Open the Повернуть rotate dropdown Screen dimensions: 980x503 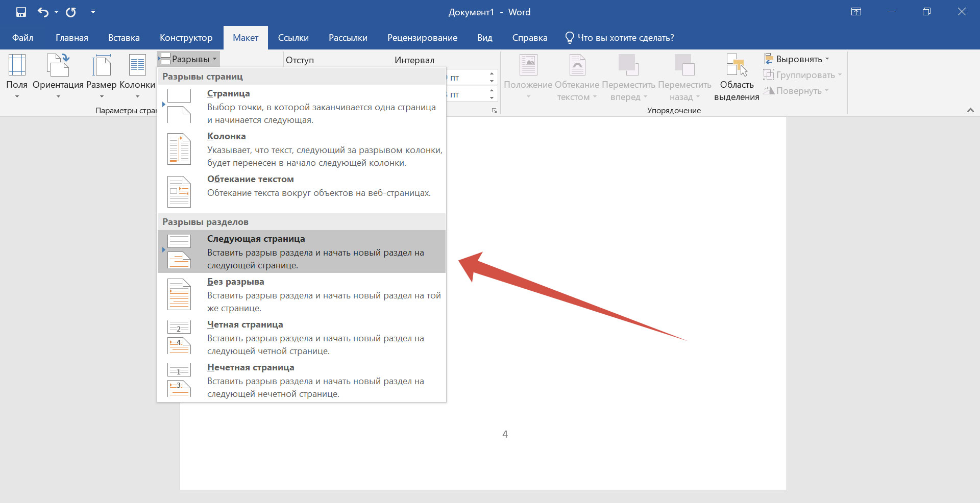(x=796, y=91)
